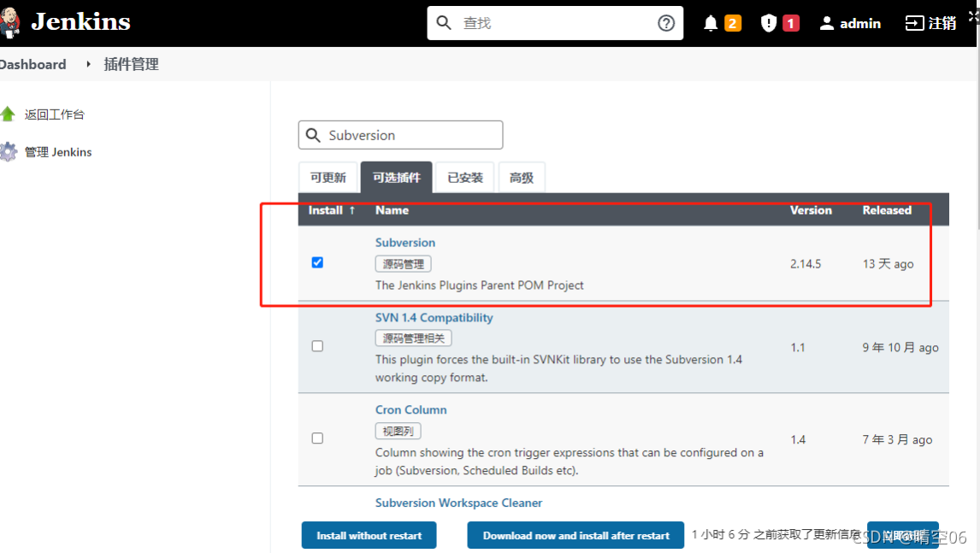This screenshot has height=553, width=980.
Task: Open the Subversion plugin link
Action: (x=405, y=243)
